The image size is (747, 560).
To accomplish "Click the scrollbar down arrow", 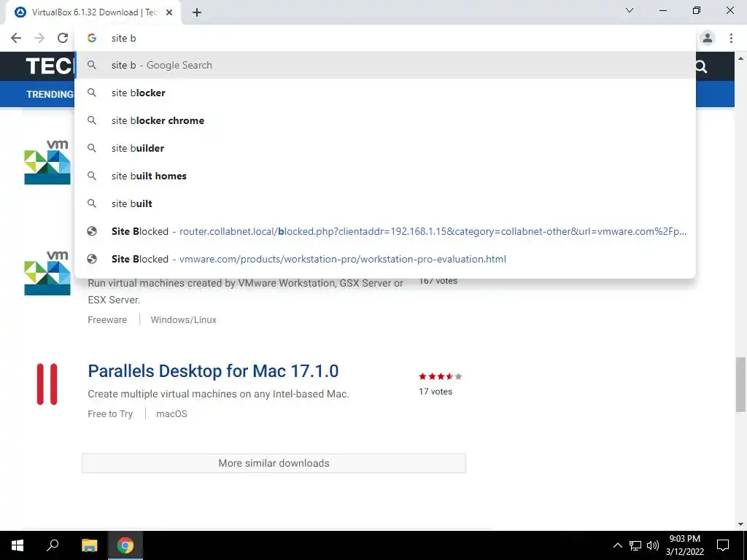I will [740, 524].
